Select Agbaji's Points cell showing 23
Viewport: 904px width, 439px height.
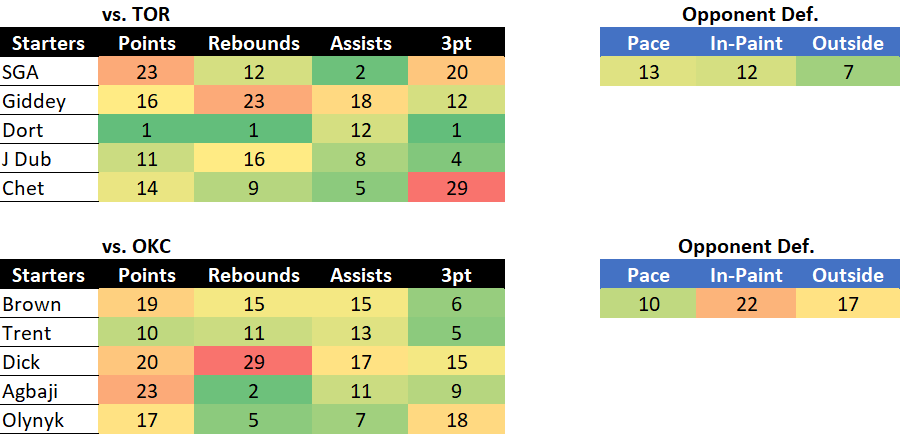click(x=146, y=391)
